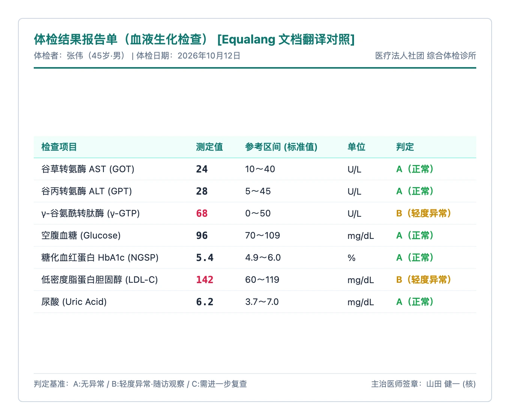Click the uric acid value 6.2

205,302
